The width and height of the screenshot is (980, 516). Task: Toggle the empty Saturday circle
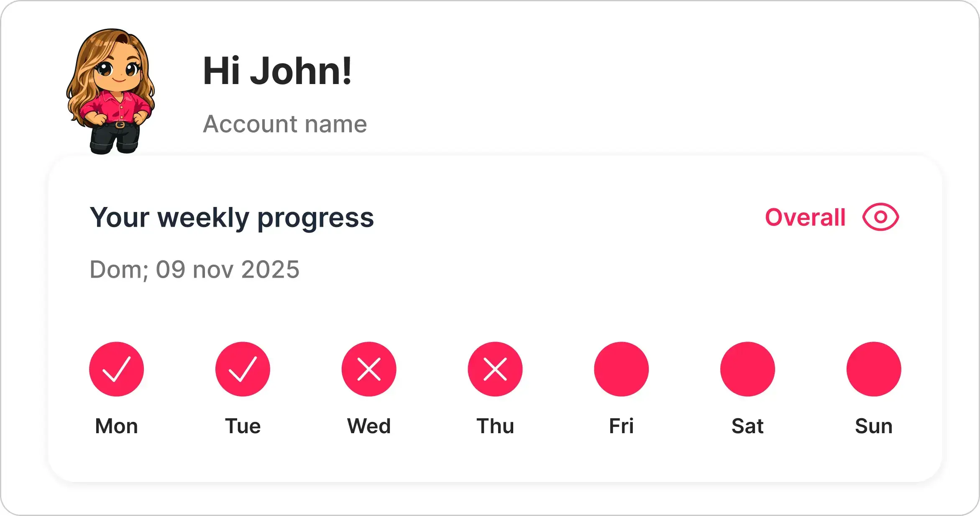coord(747,369)
